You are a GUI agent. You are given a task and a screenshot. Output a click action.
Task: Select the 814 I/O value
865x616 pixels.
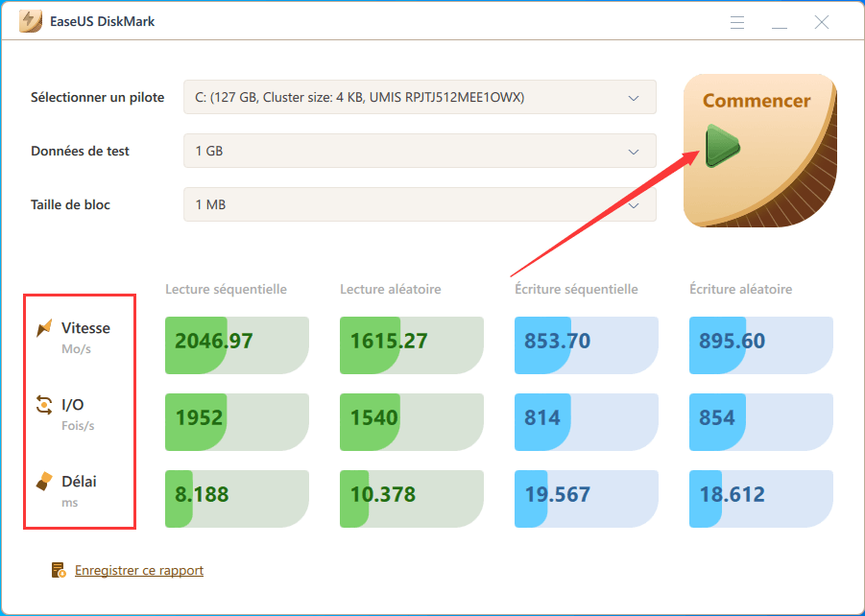coord(587,422)
